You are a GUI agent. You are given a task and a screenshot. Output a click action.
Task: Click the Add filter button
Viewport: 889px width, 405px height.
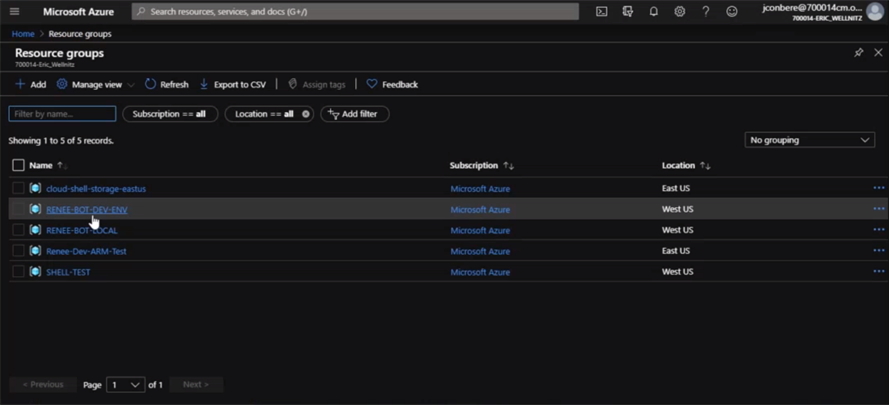pyautogui.click(x=355, y=114)
